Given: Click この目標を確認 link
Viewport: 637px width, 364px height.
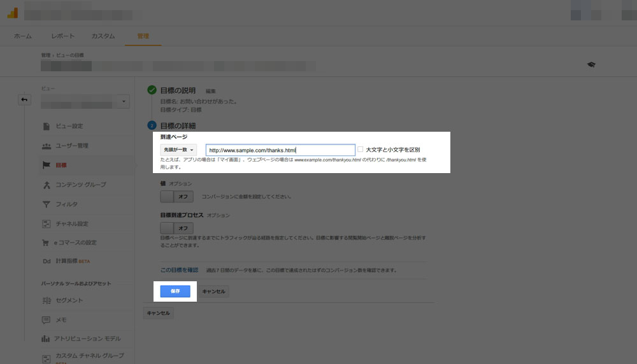Looking at the screenshot, I should click(179, 270).
